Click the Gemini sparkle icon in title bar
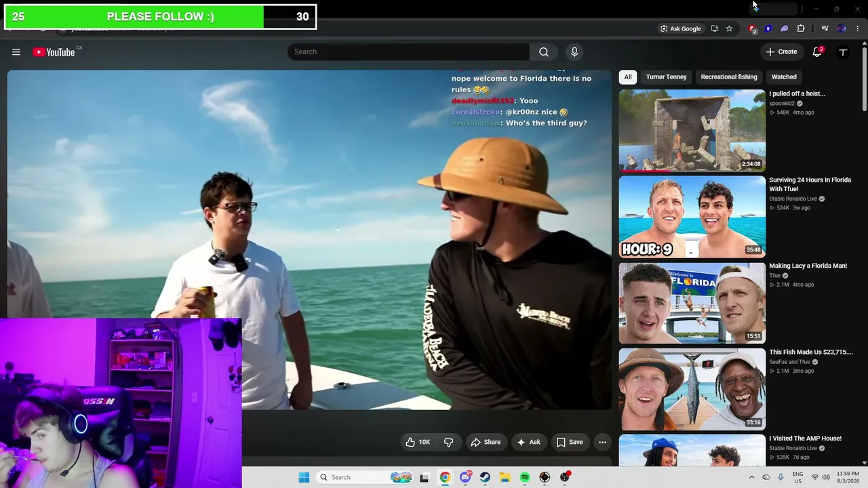Screen dimensions: 868x488 [756, 9]
